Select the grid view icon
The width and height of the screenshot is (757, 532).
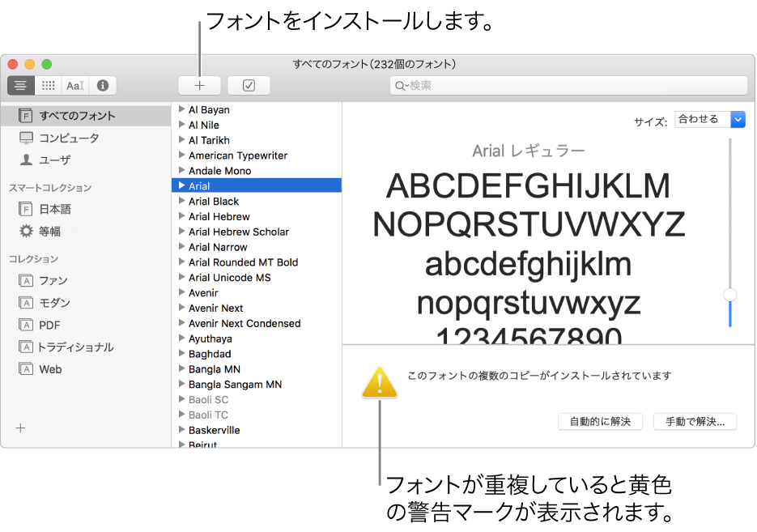click(47, 85)
